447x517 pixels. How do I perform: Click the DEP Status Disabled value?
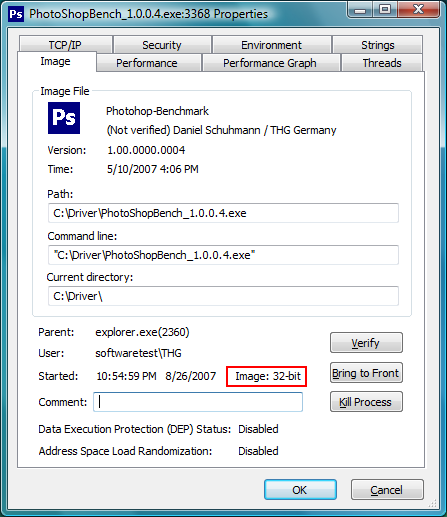pyautogui.click(x=258, y=429)
